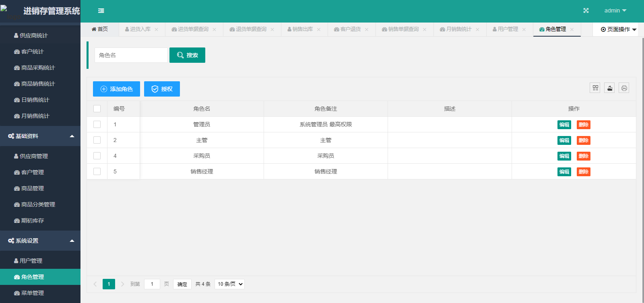Screen dimensions: 644x303
Task: Open 菜单管理 in the sidebar
Action: (x=33, y=293)
